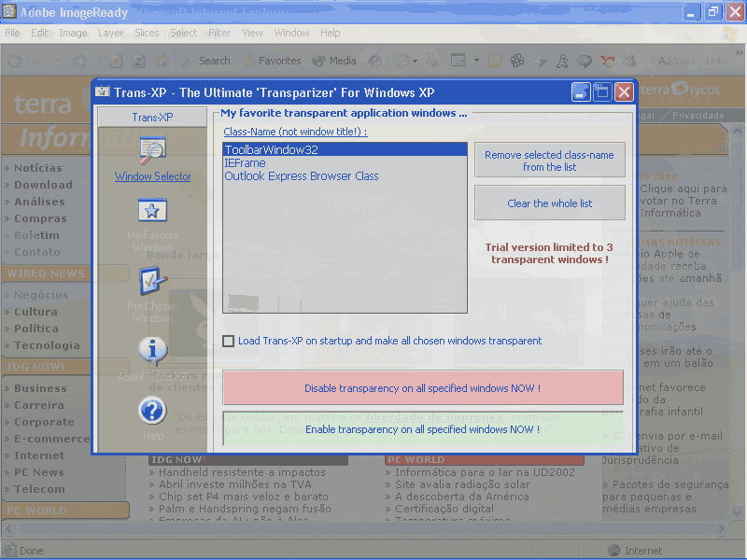Click Clear the whole list button

tap(549, 203)
